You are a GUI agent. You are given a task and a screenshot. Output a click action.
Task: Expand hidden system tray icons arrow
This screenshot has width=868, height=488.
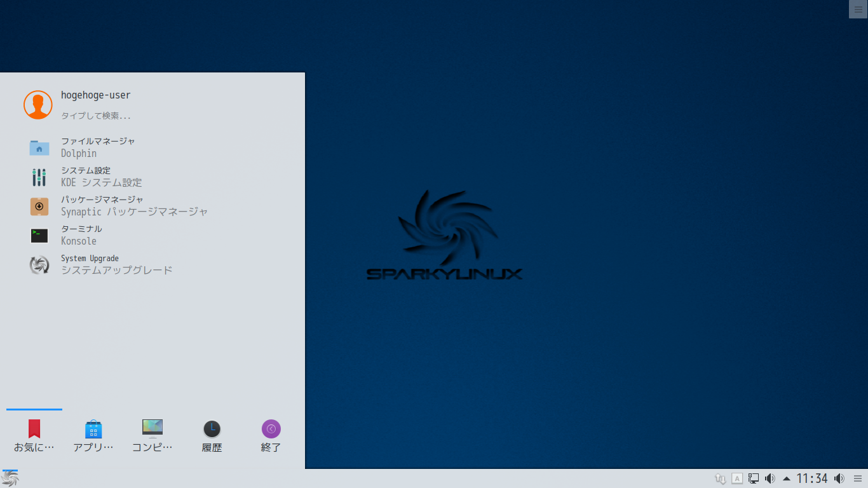coord(787,478)
